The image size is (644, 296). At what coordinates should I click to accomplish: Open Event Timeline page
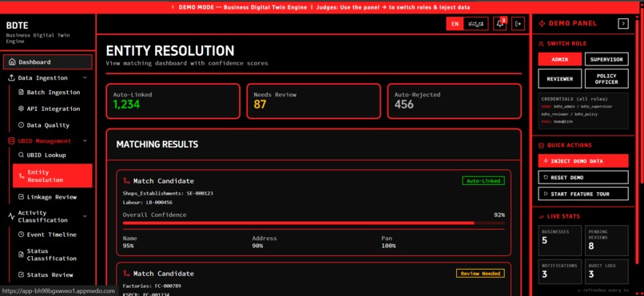point(53,235)
